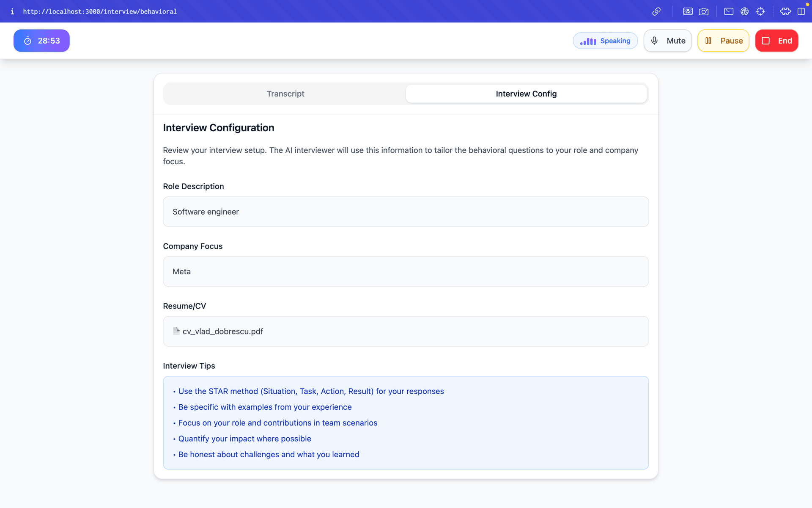Click the Company Focus field showing Meta

click(x=406, y=271)
